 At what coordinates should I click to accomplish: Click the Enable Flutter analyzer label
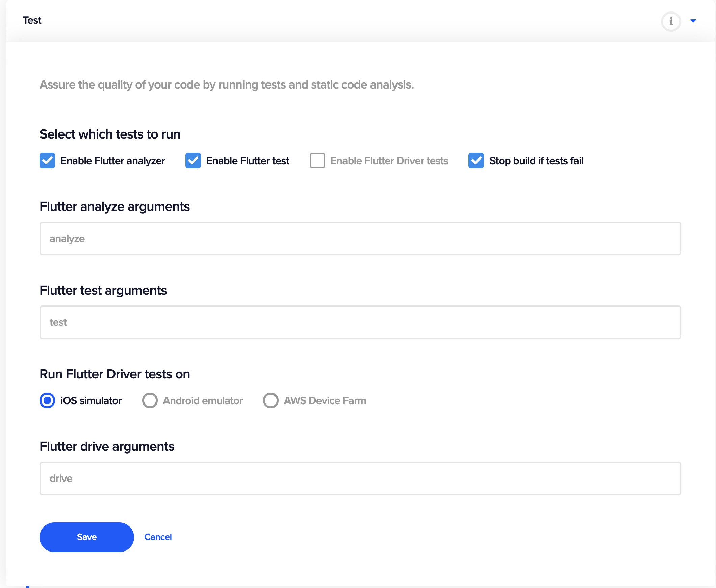coord(112,161)
